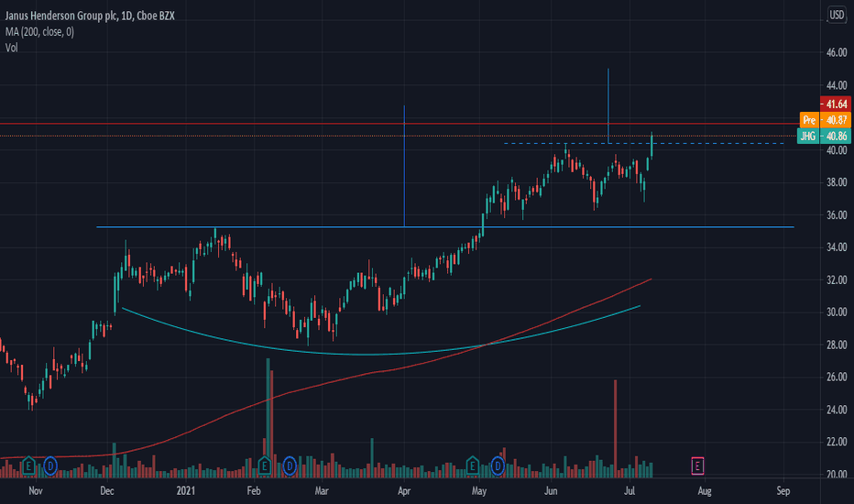Click the 44.00 price axis value
Screen dimensions: 854x504
point(837,85)
